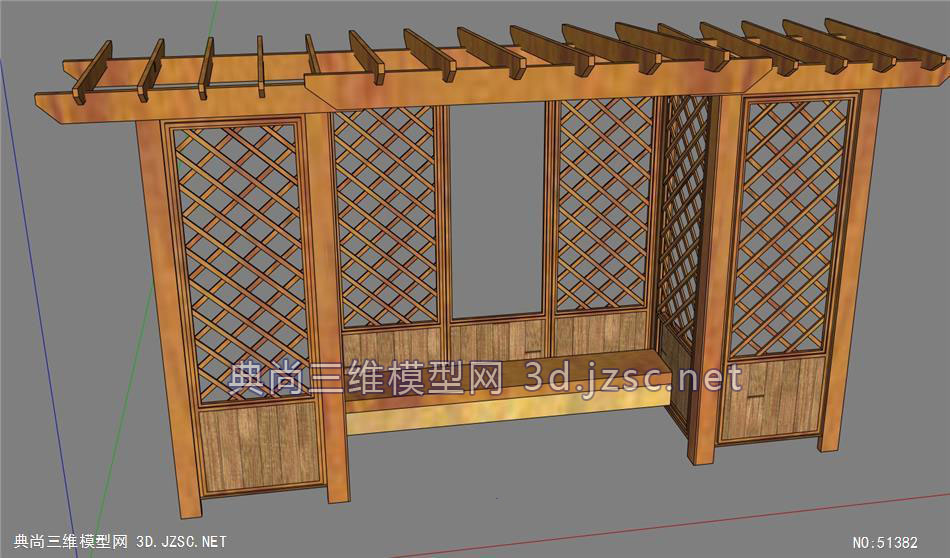Select the leftmost front lattice panel

click(x=241, y=262)
